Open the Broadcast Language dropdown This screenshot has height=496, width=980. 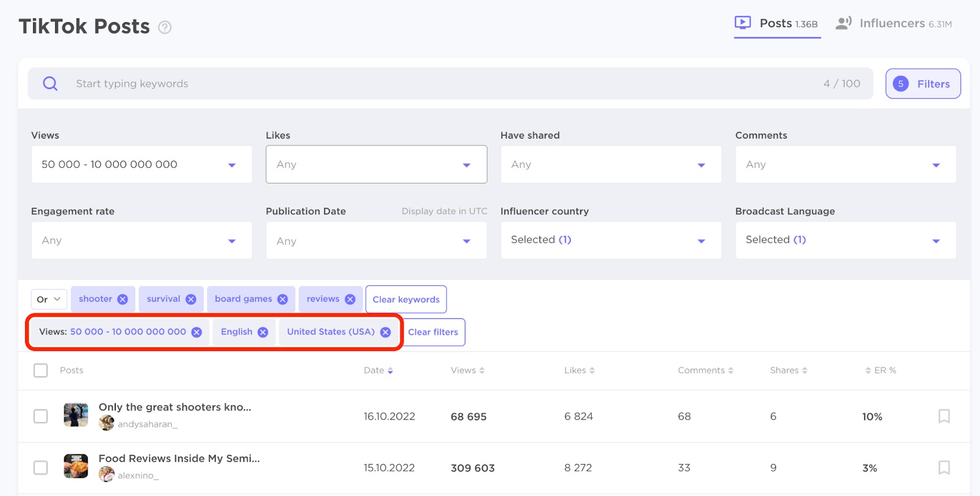[x=846, y=240]
